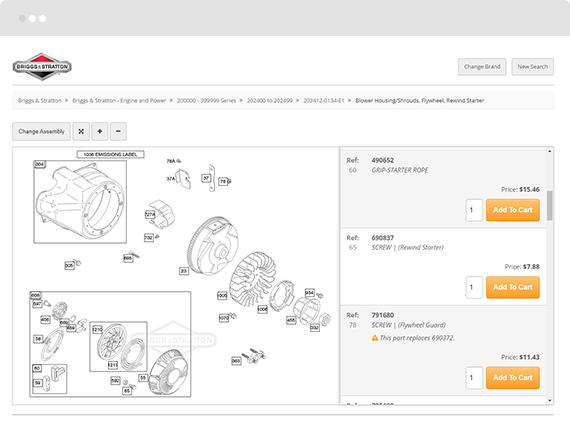Select part 456 label in diagram

pos(45,320)
